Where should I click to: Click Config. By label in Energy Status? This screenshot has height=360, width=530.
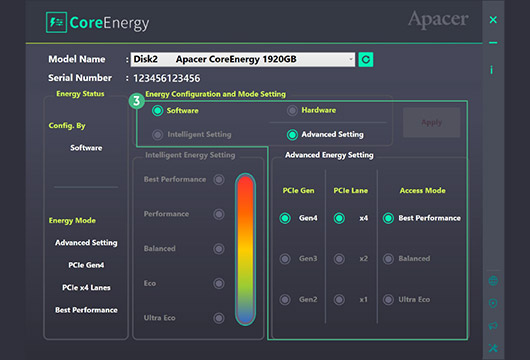(x=67, y=126)
